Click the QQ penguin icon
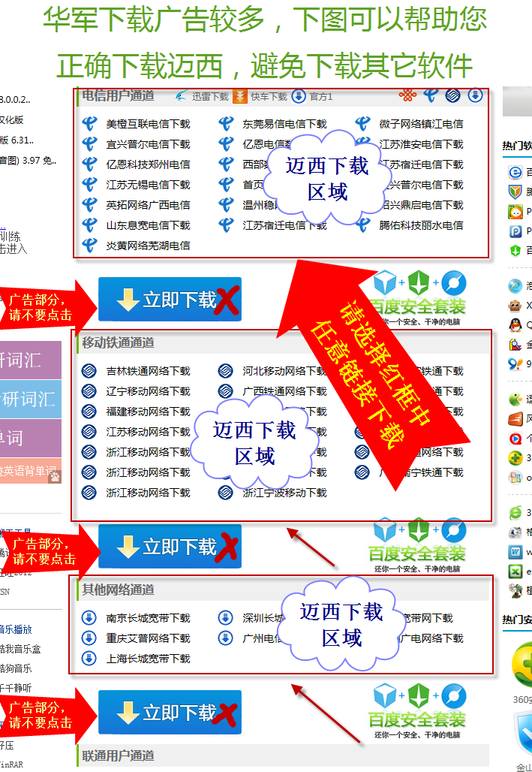This screenshot has height=772, width=532. [515, 325]
